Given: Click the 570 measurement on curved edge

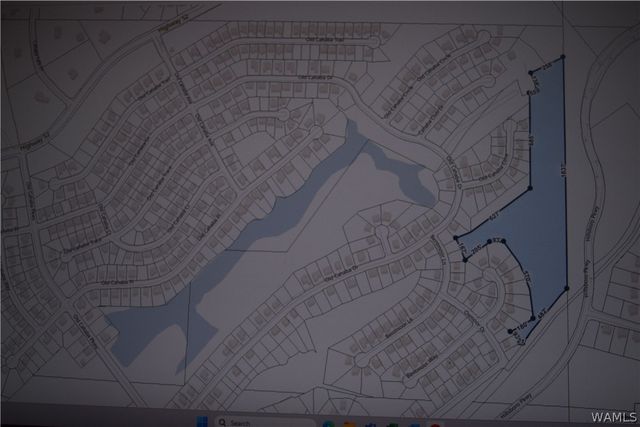Looking at the screenshot, I should tap(527, 277).
